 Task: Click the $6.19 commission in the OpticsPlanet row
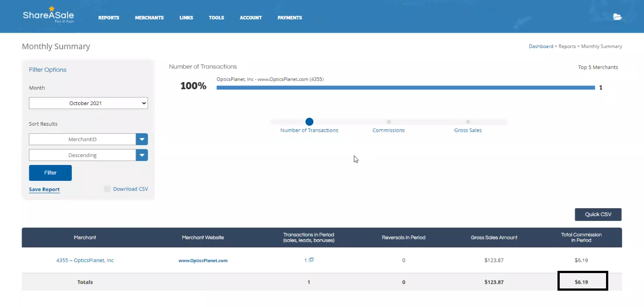[581, 260]
